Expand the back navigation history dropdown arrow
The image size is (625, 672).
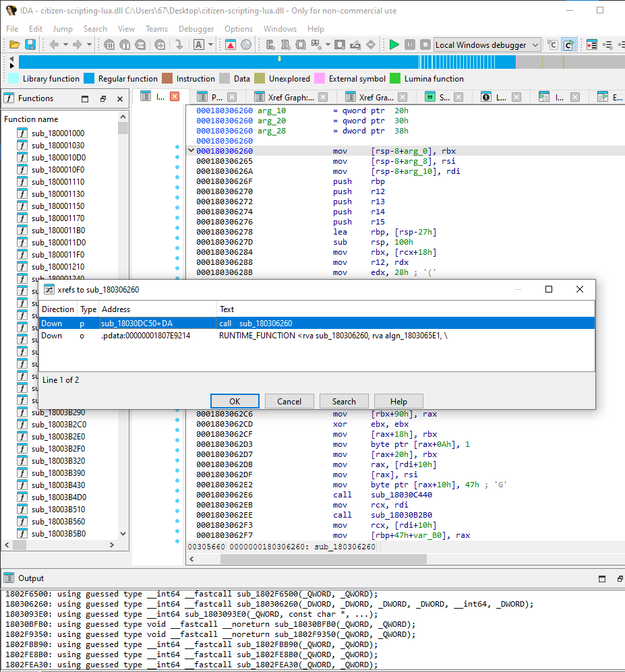click(x=65, y=44)
